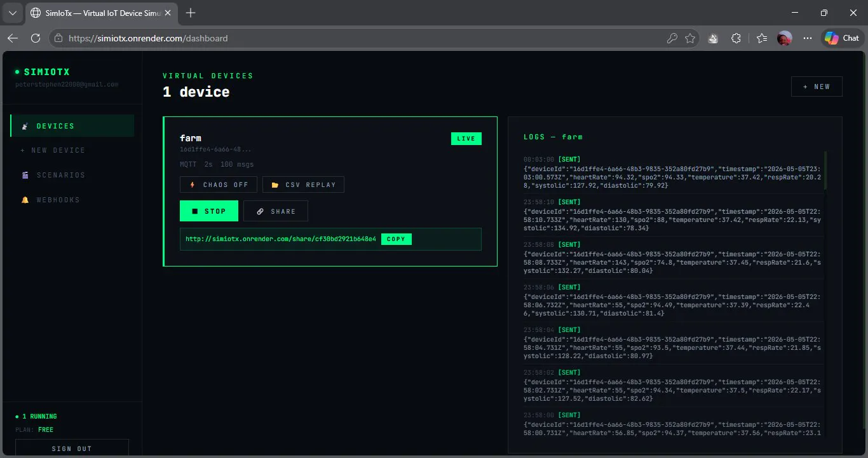The height and width of the screenshot is (458, 868).
Task: Click the link icon on Share button
Action: coord(260,211)
